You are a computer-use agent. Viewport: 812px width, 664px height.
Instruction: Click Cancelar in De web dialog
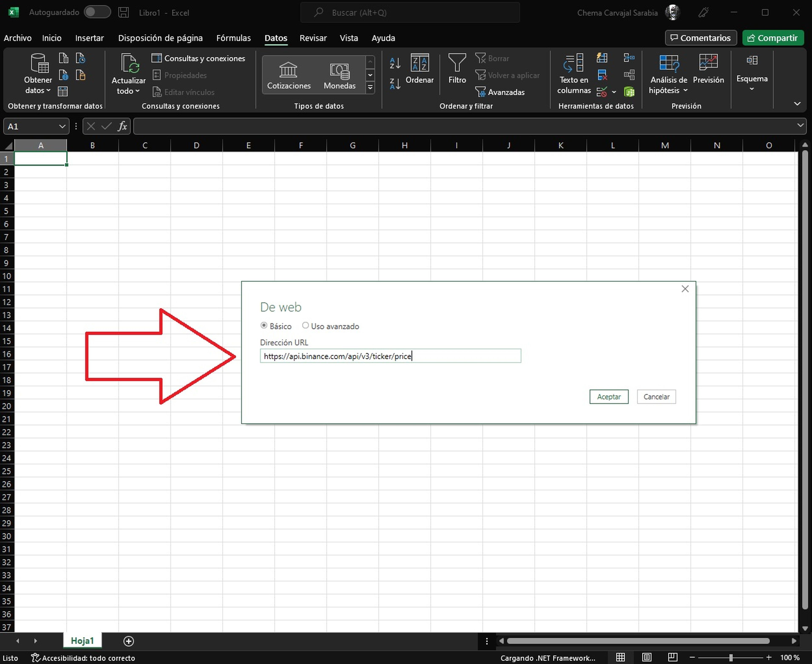click(656, 397)
